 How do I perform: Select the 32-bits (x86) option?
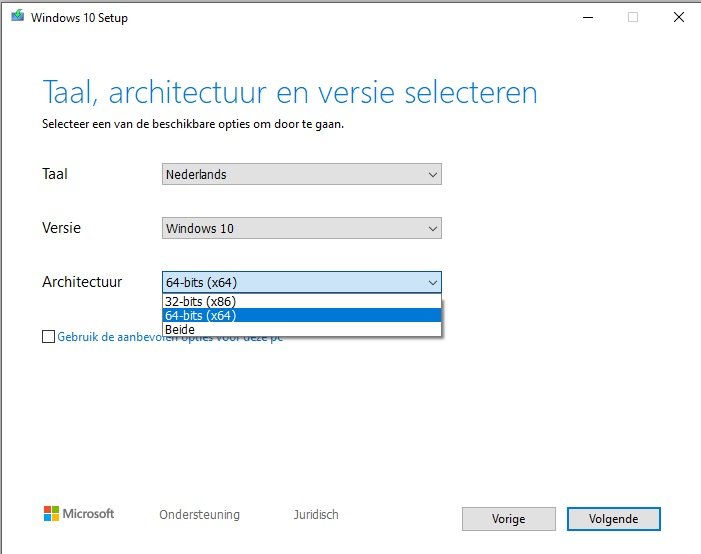(302, 301)
